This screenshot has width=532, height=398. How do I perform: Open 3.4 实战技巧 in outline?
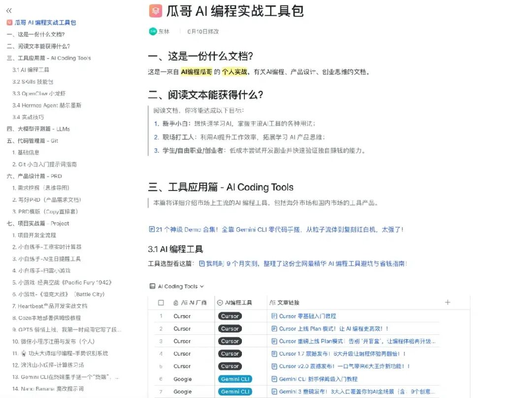[x=28, y=117]
